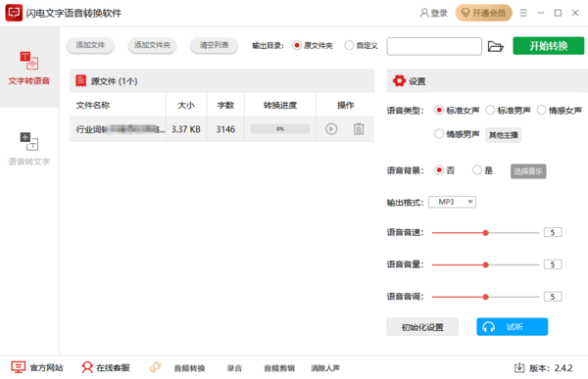
Task: Click the 添加文件 button
Action: (90, 45)
